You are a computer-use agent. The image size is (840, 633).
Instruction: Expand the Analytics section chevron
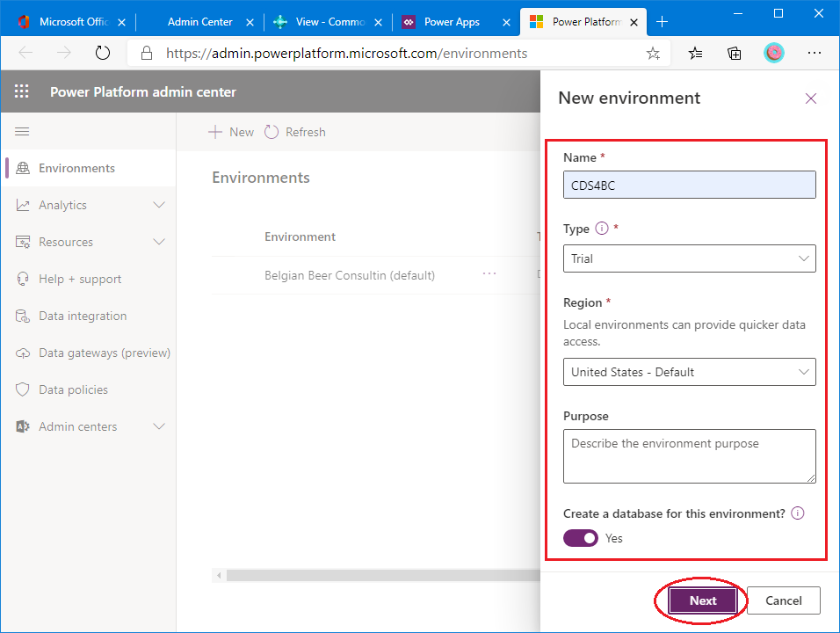[159, 205]
